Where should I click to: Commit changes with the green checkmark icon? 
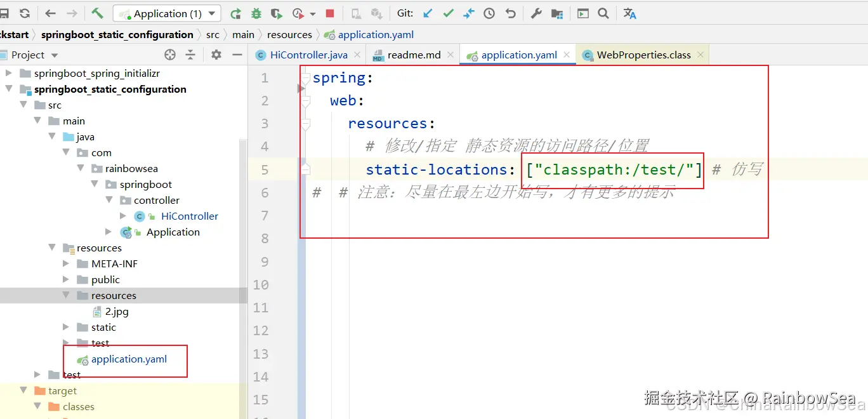[449, 13]
